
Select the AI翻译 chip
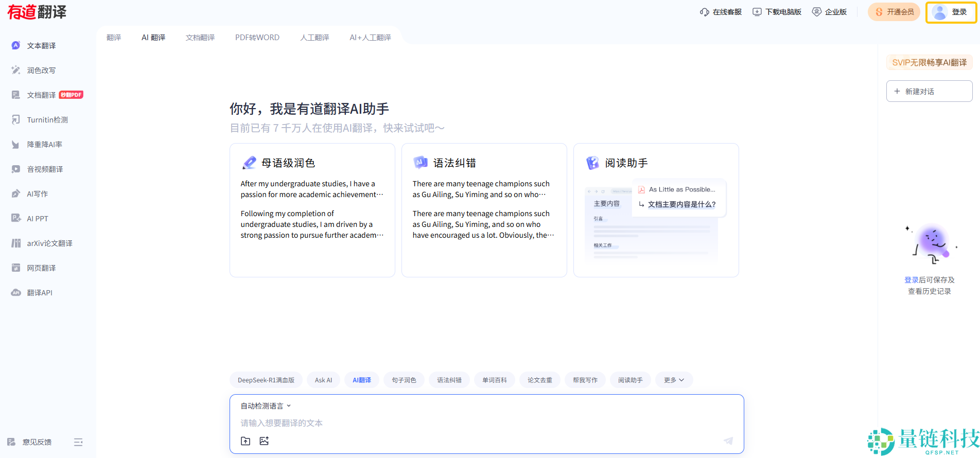[362, 380]
